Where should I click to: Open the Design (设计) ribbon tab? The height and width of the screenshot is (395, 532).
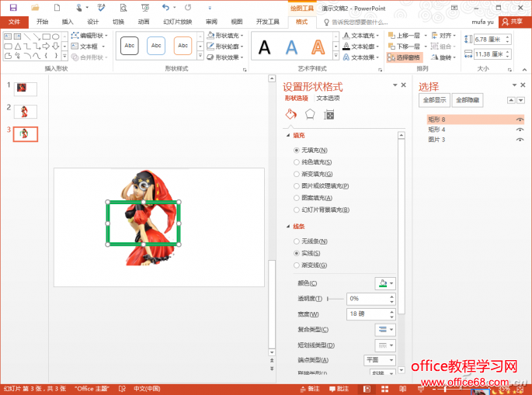tap(92, 22)
